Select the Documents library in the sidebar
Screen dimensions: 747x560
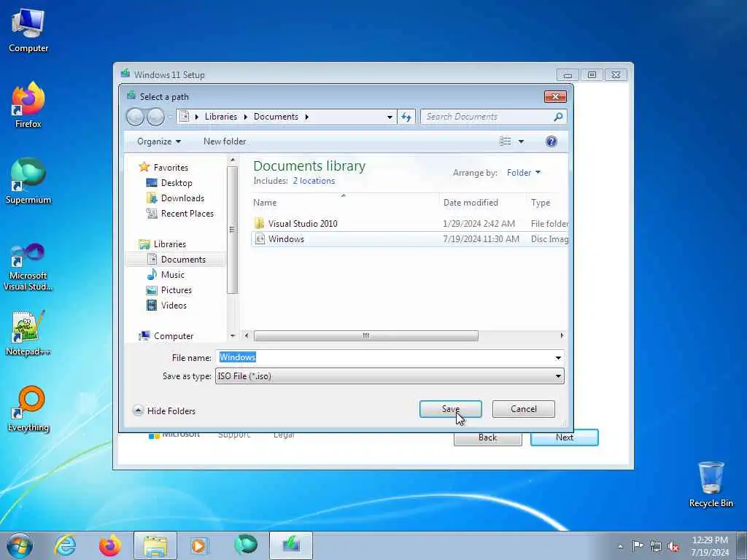tap(183, 260)
